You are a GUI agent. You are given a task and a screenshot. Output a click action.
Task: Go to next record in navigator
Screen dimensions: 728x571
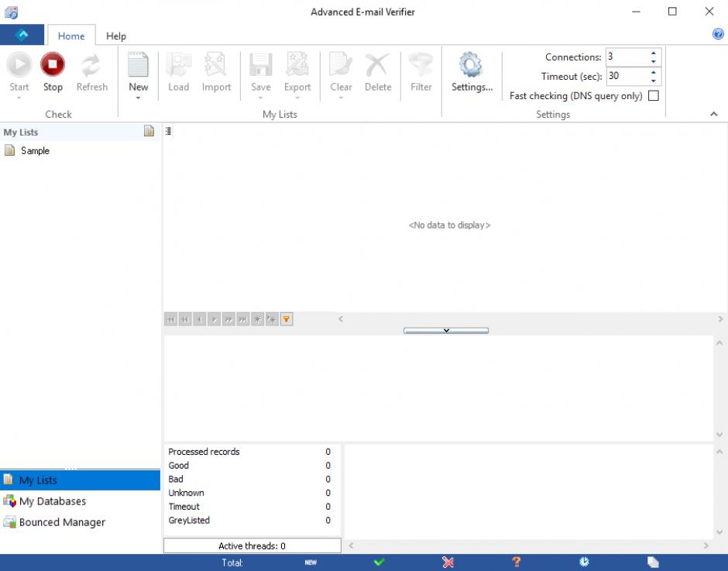click(x=214, y=319)
